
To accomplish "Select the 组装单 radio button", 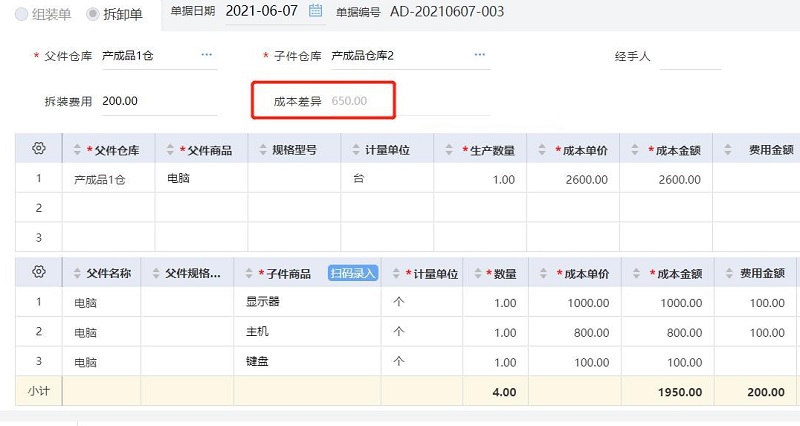I will 21,13.
